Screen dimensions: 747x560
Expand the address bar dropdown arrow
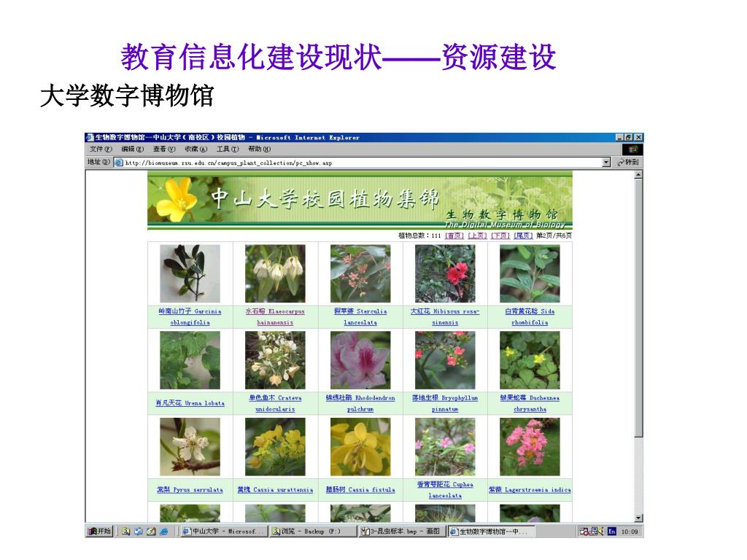click(x=606, y=163)
